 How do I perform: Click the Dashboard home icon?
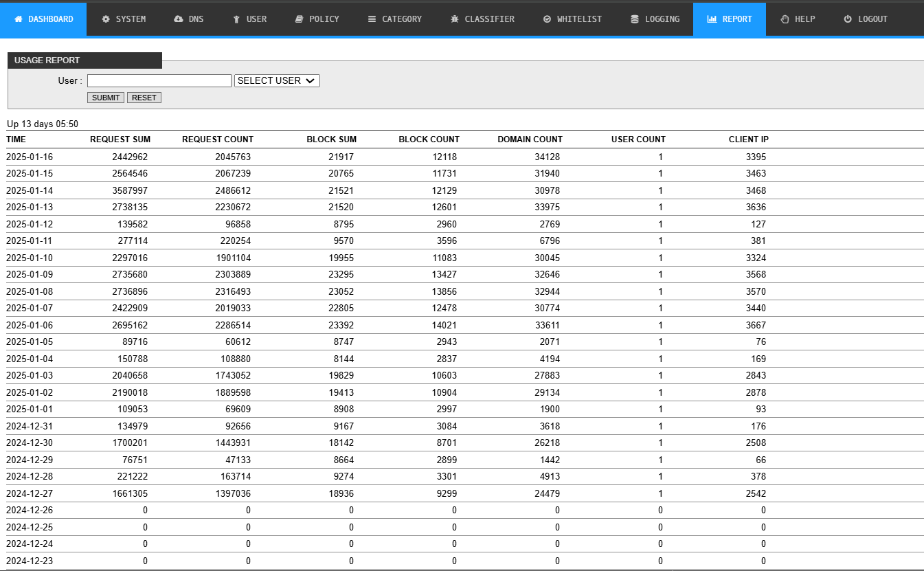click(x=19, y=19)
